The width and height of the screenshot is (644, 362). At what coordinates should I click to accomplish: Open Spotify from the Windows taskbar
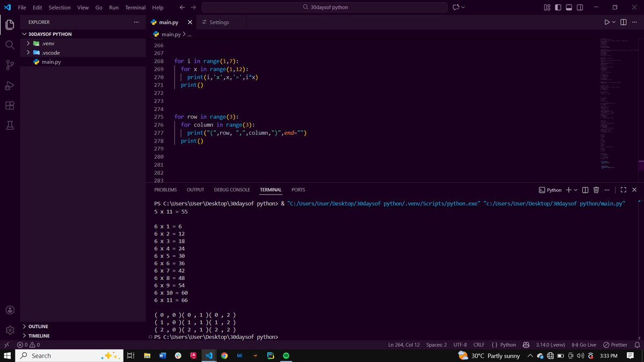tap(286, 356)
